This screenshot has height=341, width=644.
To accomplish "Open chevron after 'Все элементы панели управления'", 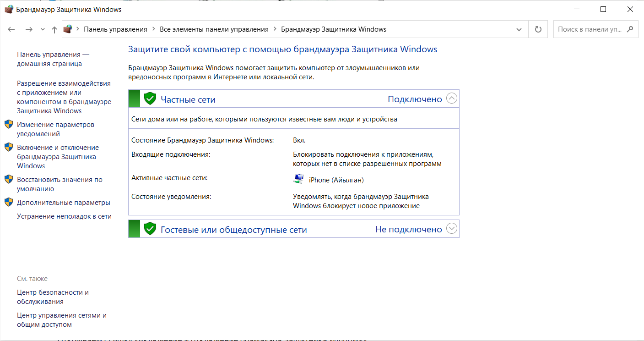I will (275, 29).
